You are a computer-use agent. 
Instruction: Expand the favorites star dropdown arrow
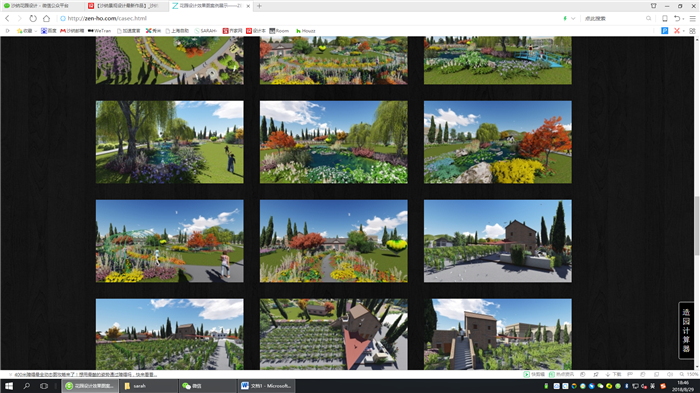36,31
